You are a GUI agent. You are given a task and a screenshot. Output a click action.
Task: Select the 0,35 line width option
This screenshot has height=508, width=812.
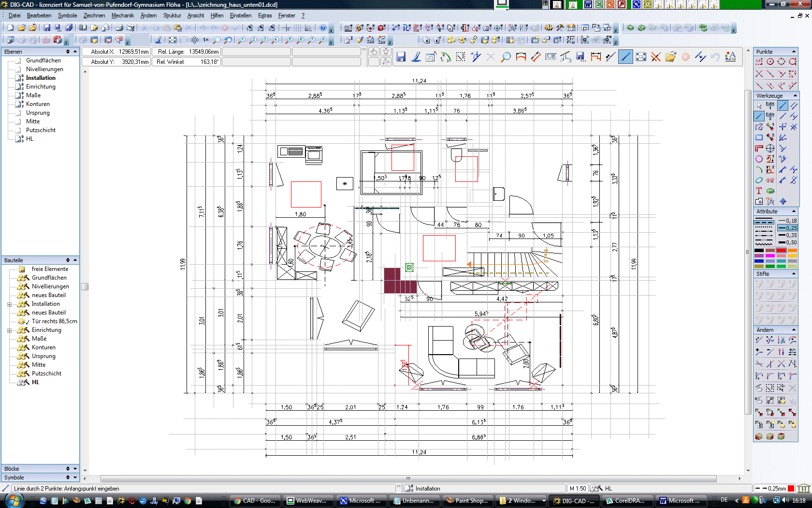[787, 235]
